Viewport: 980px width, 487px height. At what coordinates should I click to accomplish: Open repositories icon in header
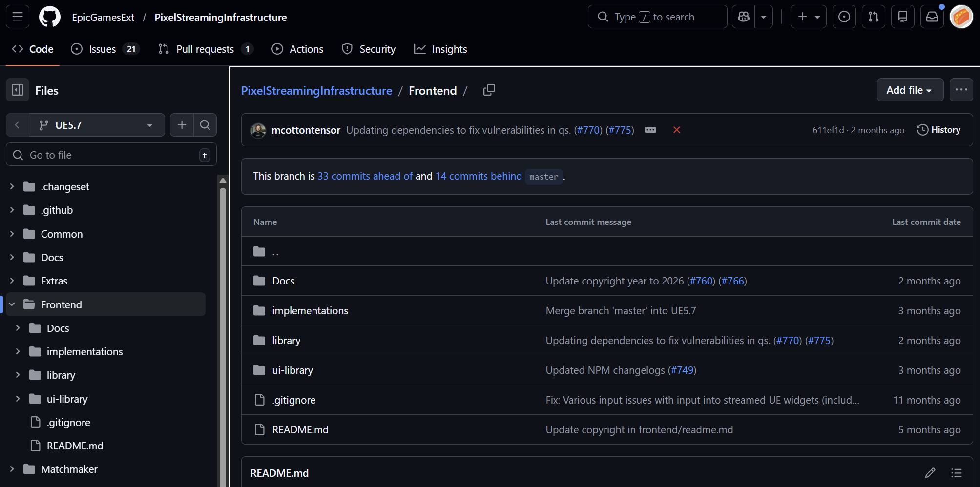pos(903,17)
